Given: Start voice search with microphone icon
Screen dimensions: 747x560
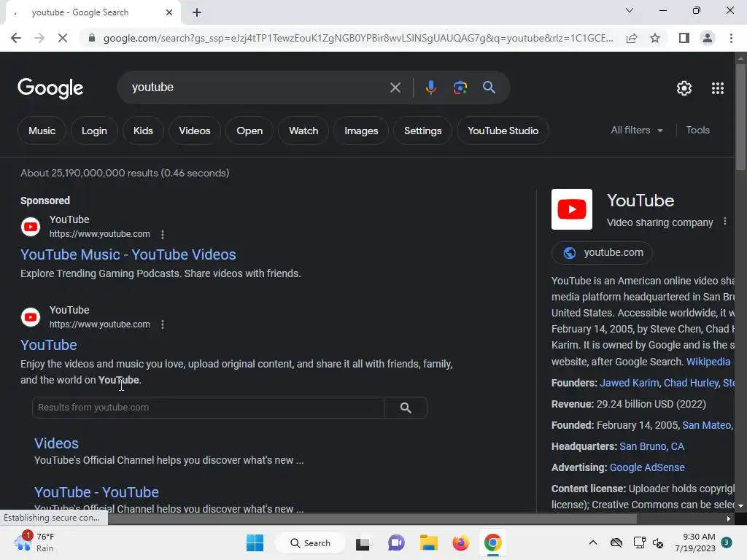Looking at the screenshot, I should tap(430, 87).
